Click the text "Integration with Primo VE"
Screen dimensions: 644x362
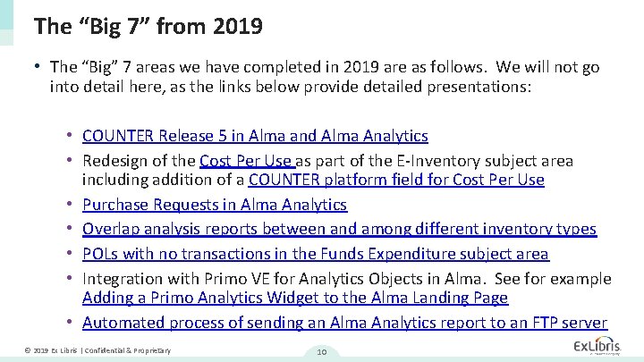click(x=176, y=279)
